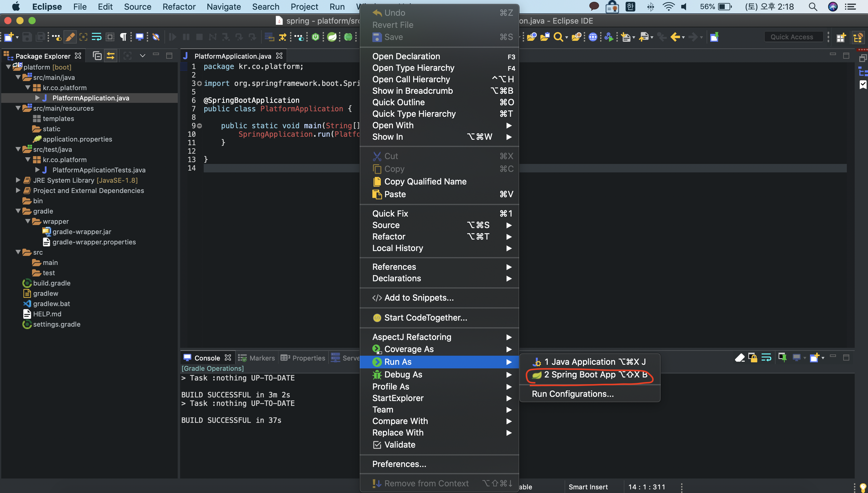Open the Refactor menu in the menu bar

(x=179, y=7)
